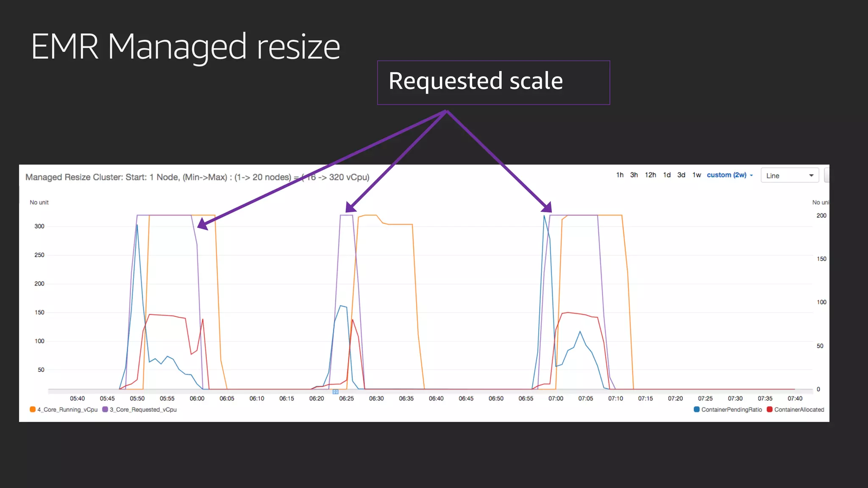Select the 1d time range
Viewport: 868px width, 488px height.
667,175
